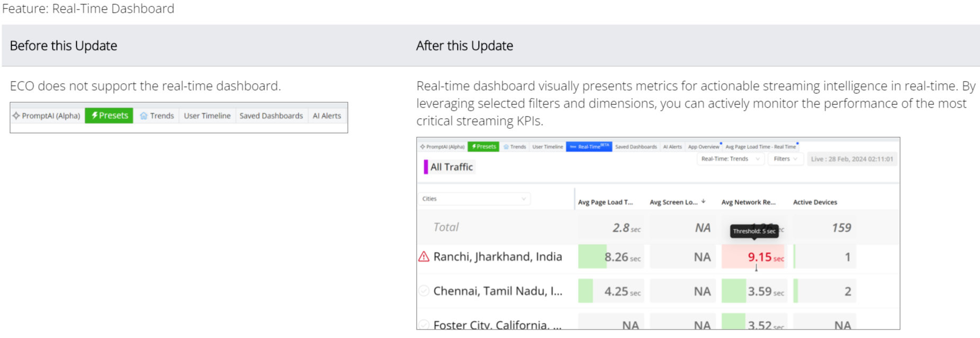This screenshot has height=338, width=980.
Task: Select the Ranchi, Jharkhand, India row
Action: click(x=497, y=257)
